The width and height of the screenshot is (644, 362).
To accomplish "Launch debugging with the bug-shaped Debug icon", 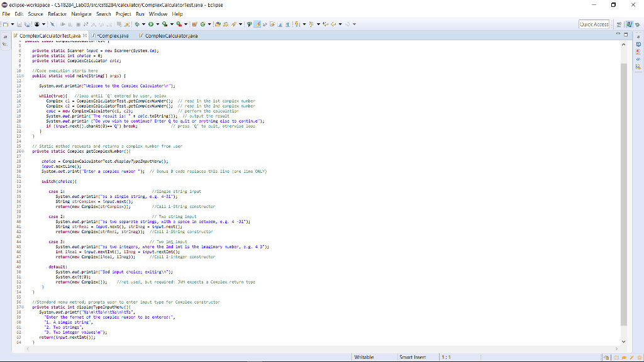I will (x=137, y=23).
